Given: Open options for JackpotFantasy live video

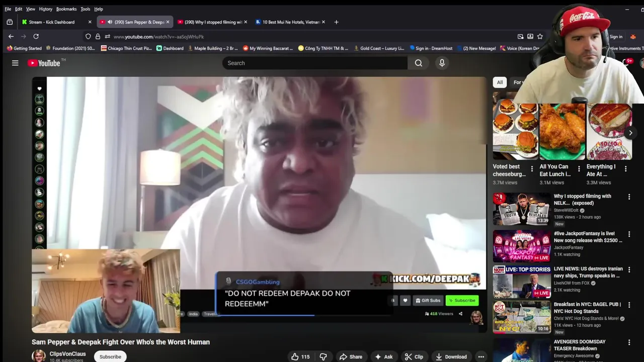Looking at the screenshot, I should point(629,234).
